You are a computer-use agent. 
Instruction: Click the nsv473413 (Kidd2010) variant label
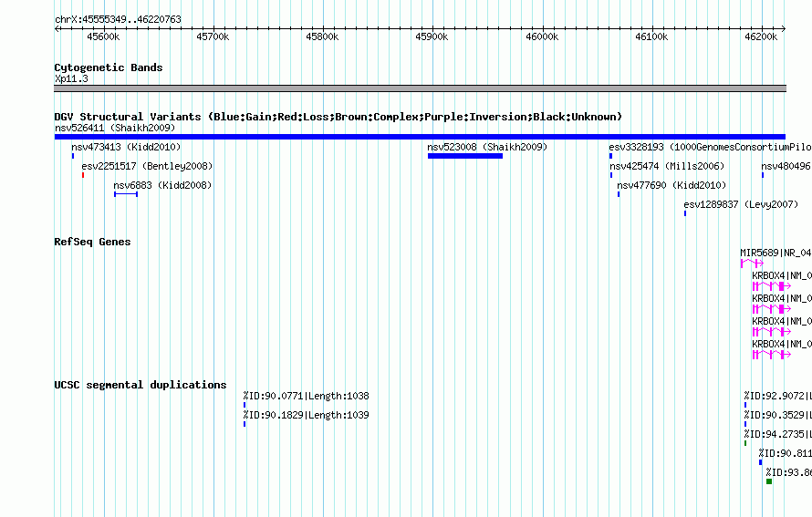coord(126,147)
